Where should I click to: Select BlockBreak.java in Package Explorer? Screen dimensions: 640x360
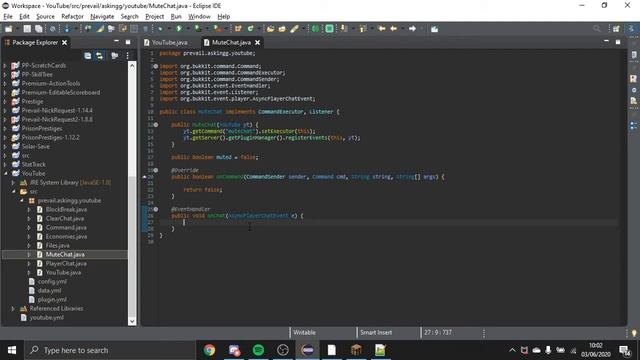[66, 209]
